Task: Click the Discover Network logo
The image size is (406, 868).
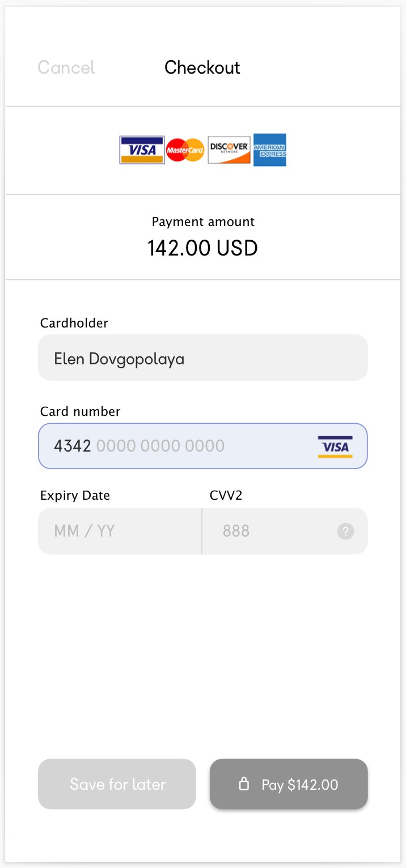Action: tap(229, 150)
